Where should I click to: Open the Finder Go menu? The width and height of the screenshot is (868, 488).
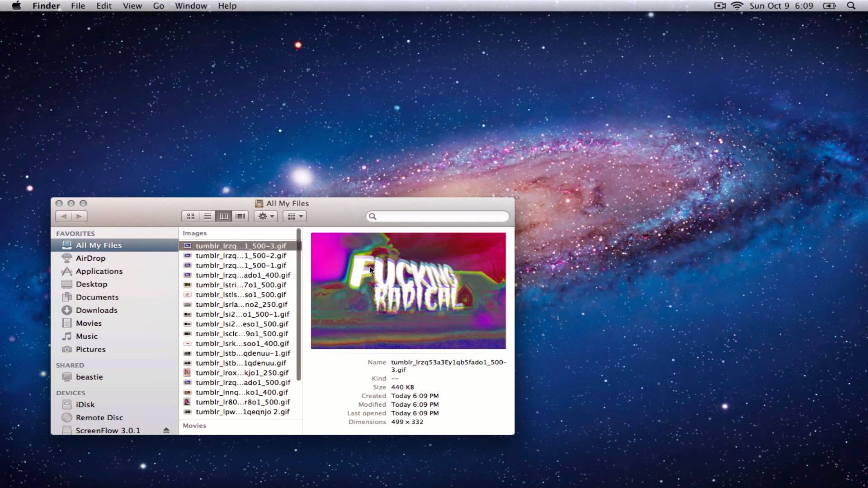point(157,5)
